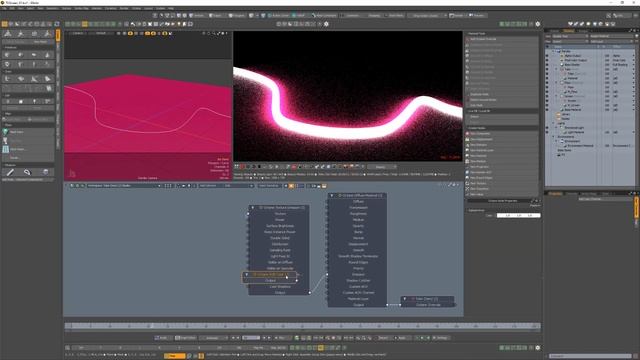Toggle visibility of Alpha Output layer

click(x=547, y=56)
